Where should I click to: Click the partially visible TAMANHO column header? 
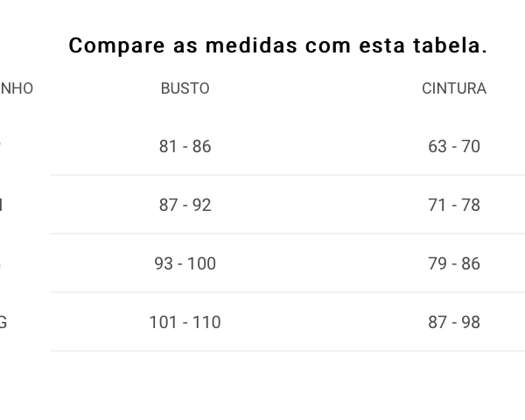(17, 88)
